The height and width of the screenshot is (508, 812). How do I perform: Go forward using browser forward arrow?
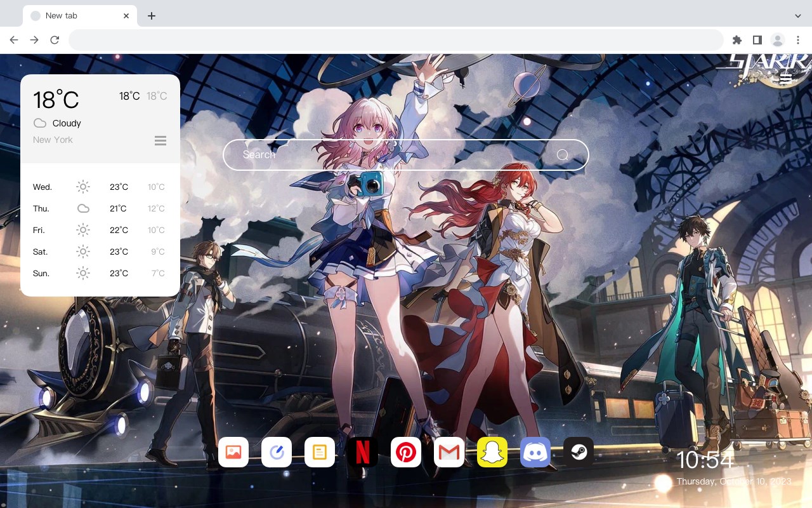pos(34,40)
